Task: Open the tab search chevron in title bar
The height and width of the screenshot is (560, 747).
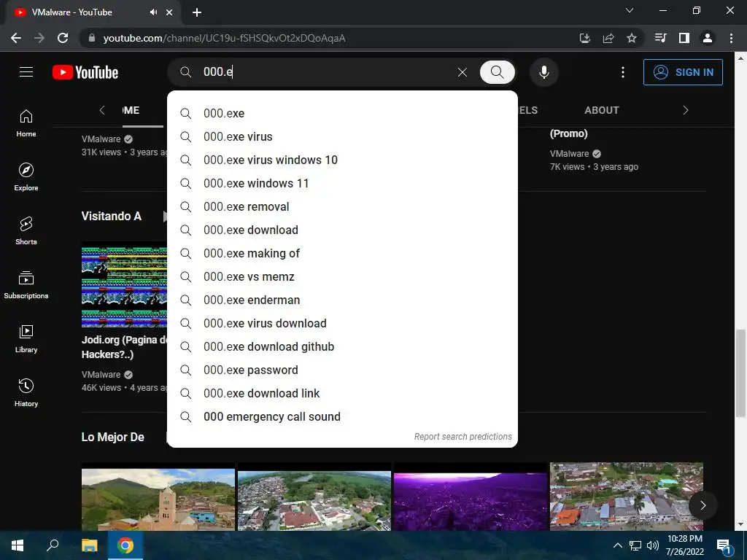Action: 630,10
